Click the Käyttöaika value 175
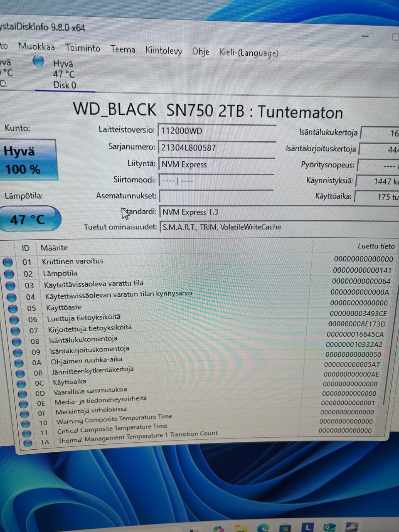Viewport: 399px width, 532px height. click(377, 197)
